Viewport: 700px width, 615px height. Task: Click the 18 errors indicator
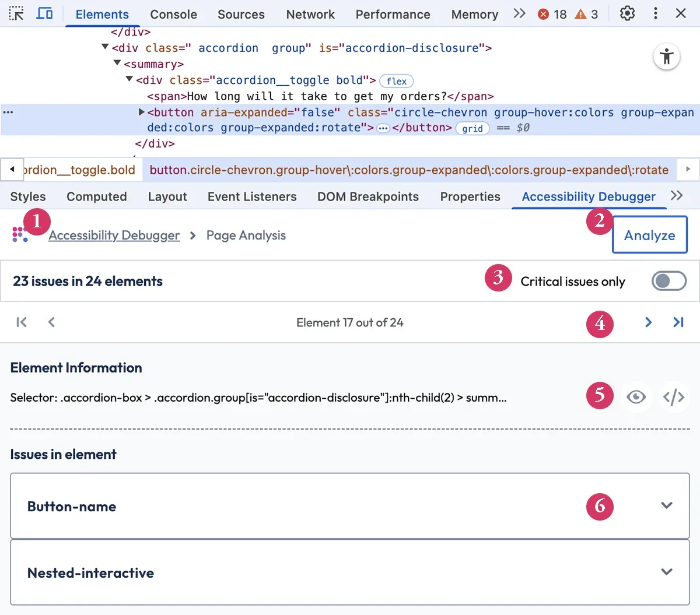click(x=552, y=14)
